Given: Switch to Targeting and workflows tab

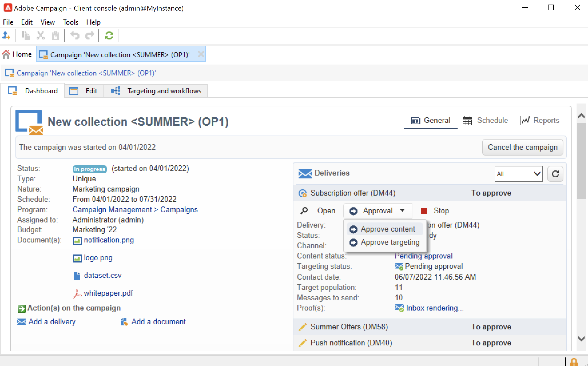Looking at the screenshot, I should (x=164, y=91).
